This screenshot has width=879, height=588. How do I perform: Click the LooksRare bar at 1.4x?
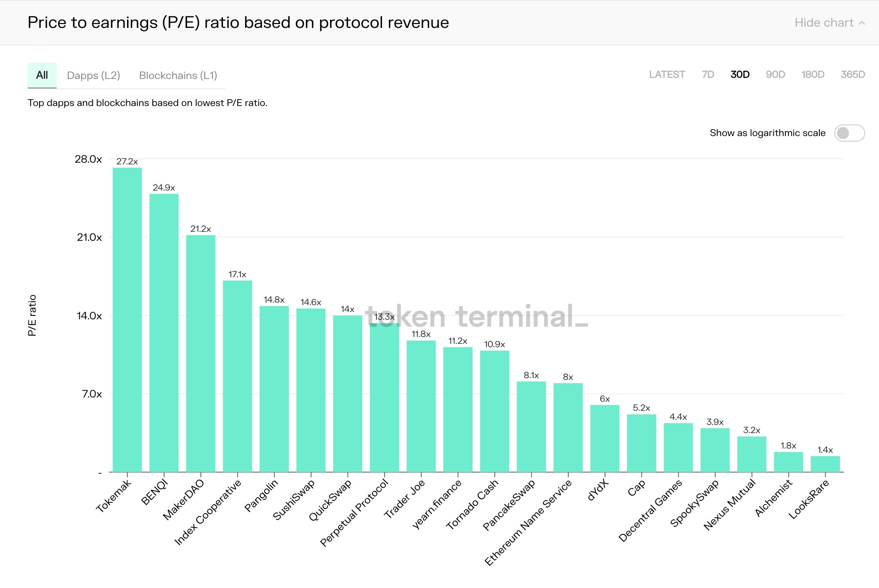pos(825,464)
